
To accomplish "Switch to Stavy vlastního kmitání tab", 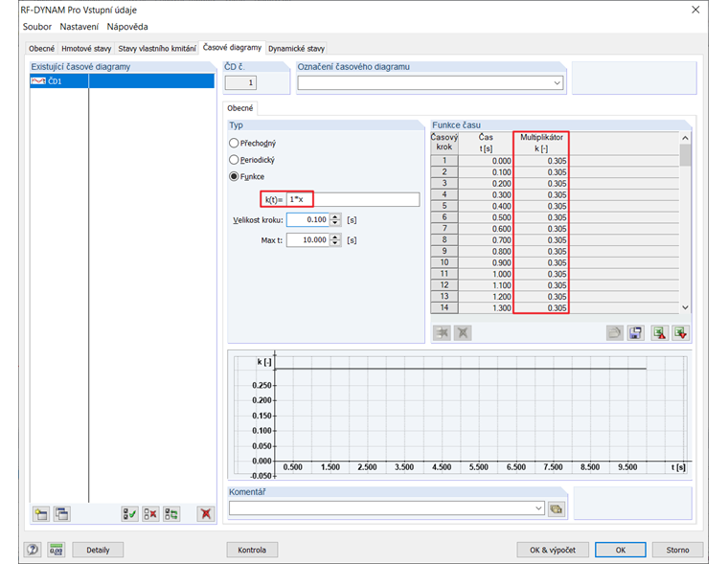I will coord(157,48).
